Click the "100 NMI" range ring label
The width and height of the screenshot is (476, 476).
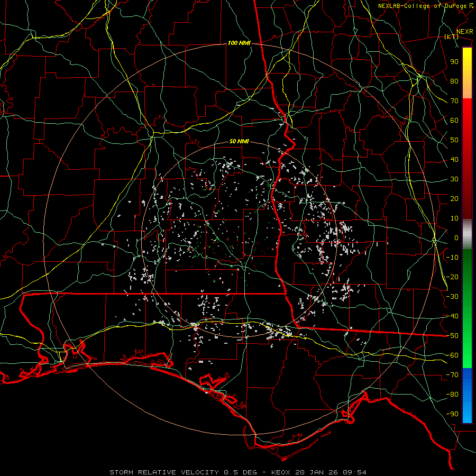[239, 43]
